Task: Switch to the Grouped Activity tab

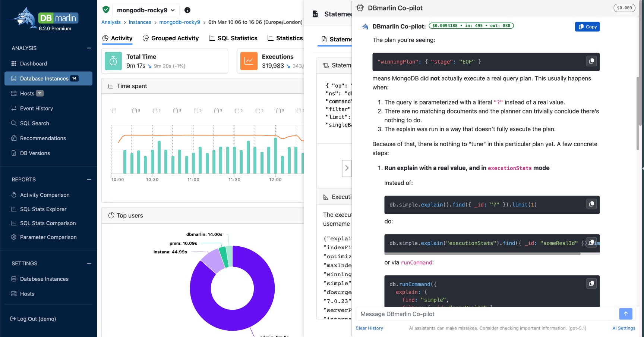Action: pyautogui.click(x=171, y=38)
